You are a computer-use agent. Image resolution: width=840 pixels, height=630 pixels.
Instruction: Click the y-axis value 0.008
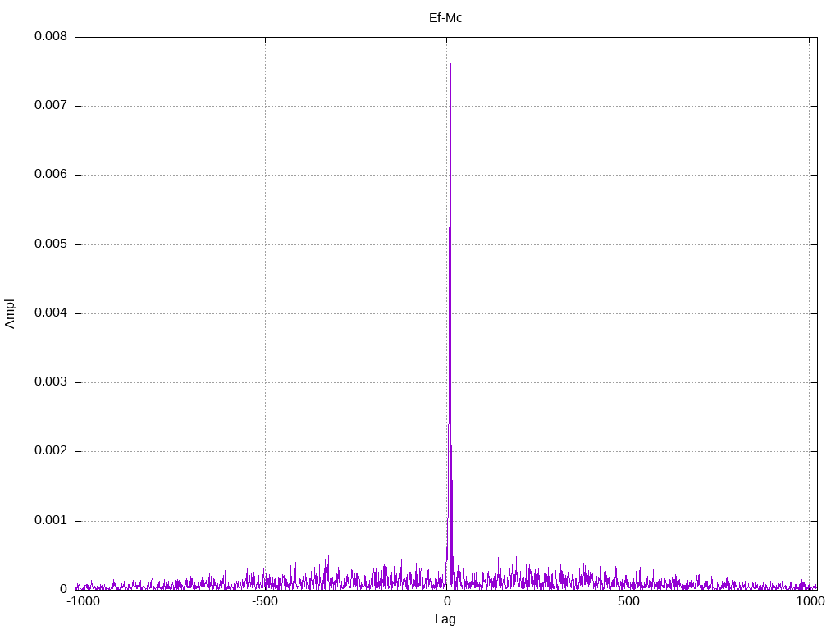51,36
